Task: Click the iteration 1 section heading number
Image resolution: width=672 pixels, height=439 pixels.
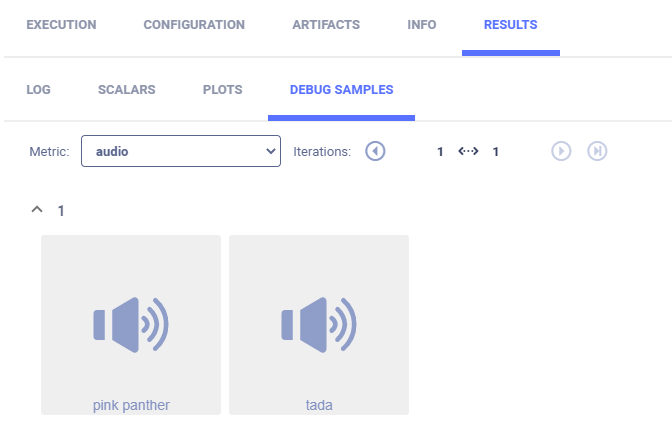Action: 61,210
